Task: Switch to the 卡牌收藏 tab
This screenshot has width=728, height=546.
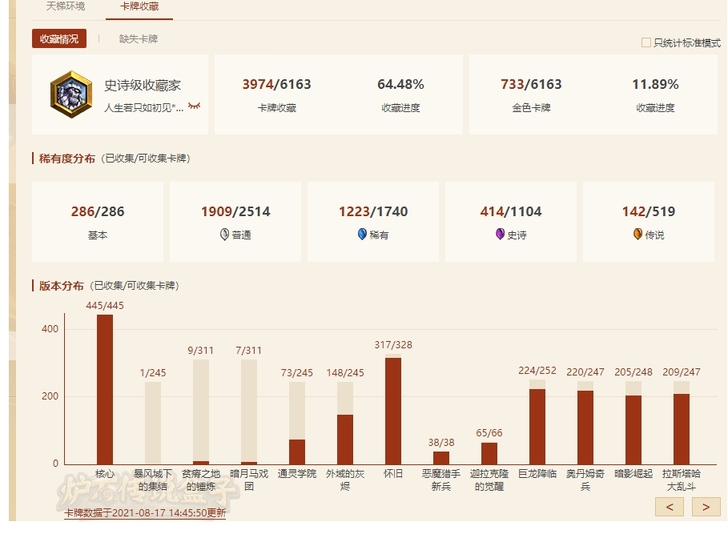Action: 139,6
